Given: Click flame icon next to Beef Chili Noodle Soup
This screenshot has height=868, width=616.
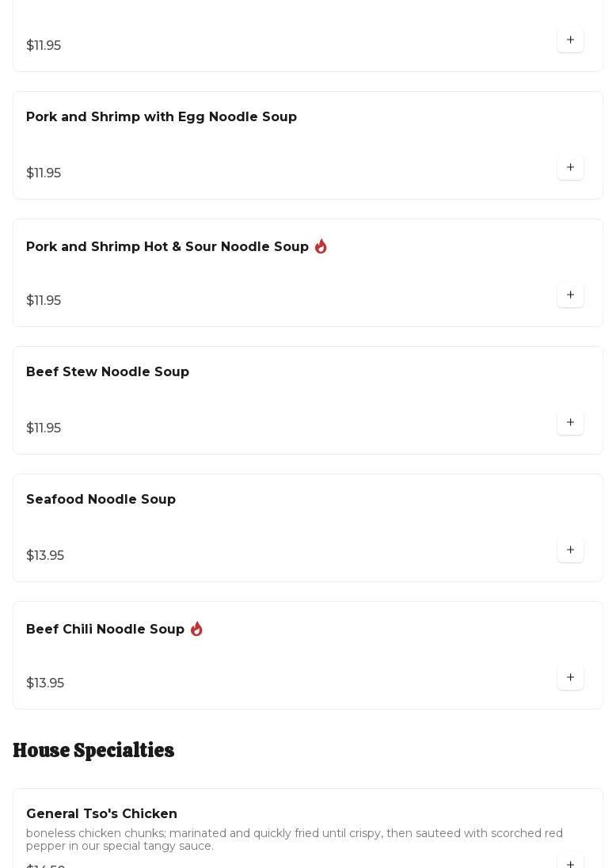Looking at the screenshot, I should [196, 629].
